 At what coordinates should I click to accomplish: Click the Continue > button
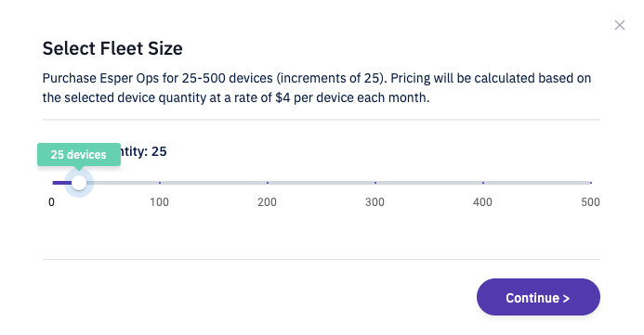(x=538, y=297)
